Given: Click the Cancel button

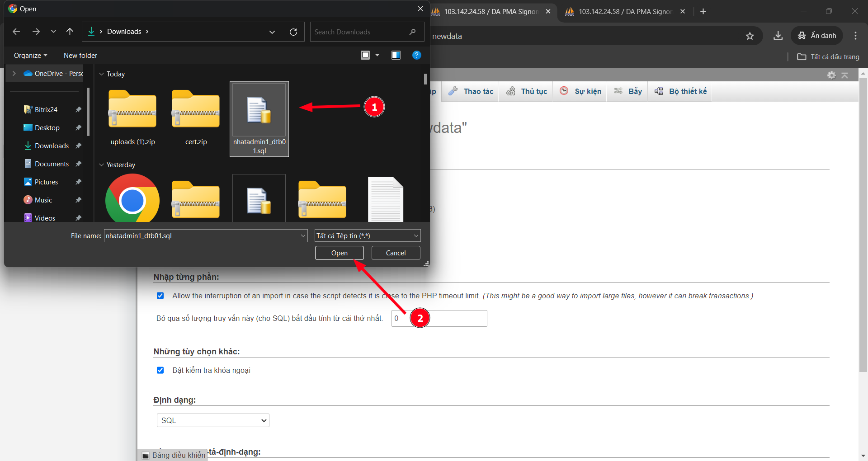Looking at the screenshot, I should pos(396,253).
